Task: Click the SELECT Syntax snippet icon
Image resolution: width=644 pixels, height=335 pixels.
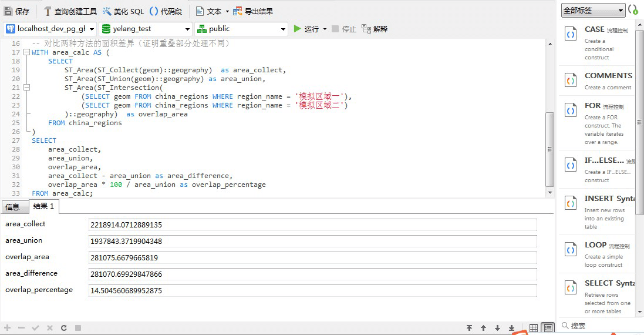Action: pyautogui.click(x=571, y=288)
